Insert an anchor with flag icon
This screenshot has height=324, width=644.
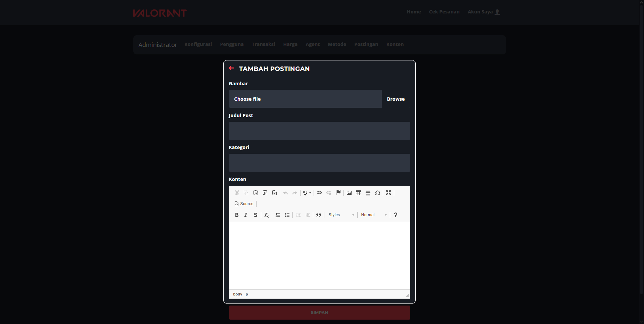(x=338, y=193)
